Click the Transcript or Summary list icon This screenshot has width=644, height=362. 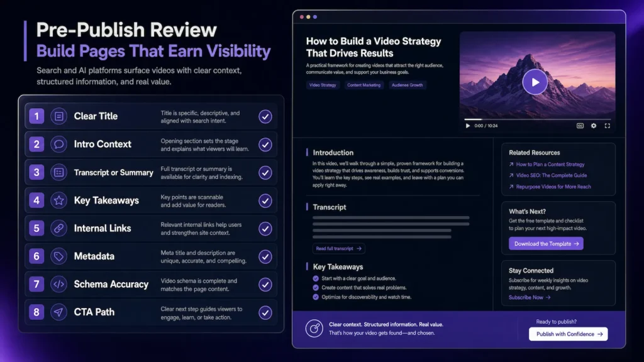[x=58, y=172]
